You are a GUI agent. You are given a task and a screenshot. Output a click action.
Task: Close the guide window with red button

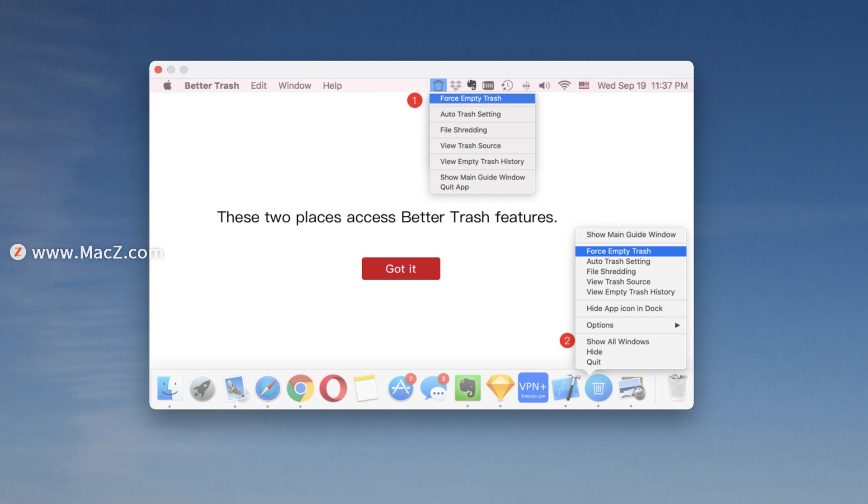click(158, 70)
